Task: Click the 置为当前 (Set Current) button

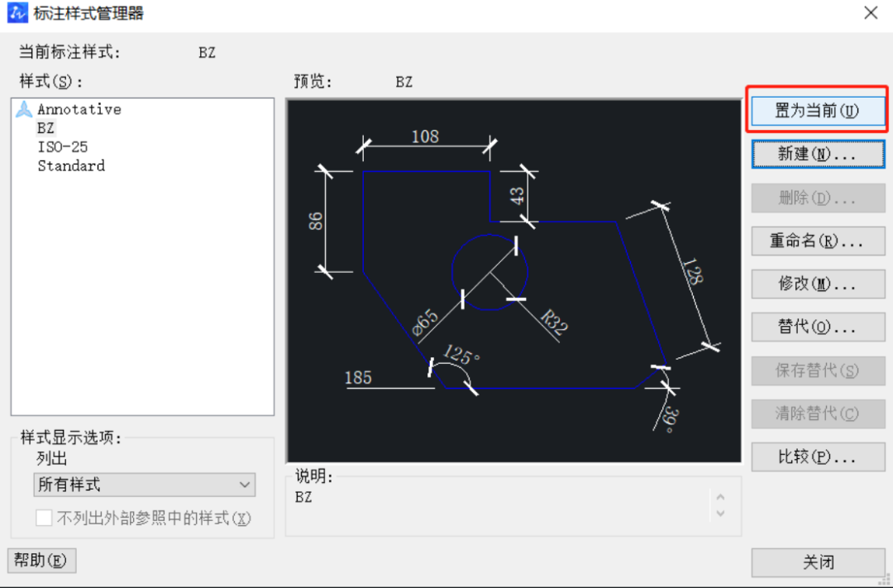Action: tap(817, 109)
